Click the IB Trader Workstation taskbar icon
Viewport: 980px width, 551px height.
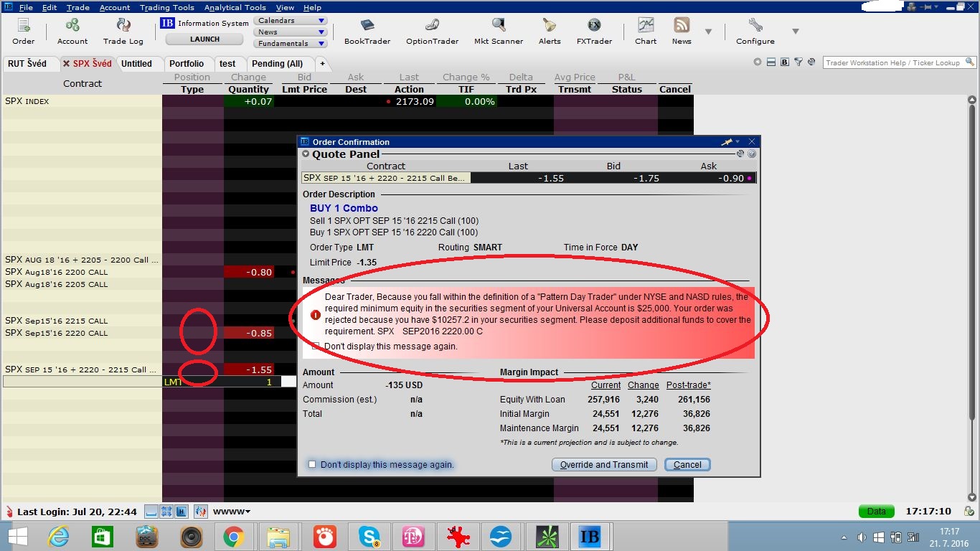point(589,536)
